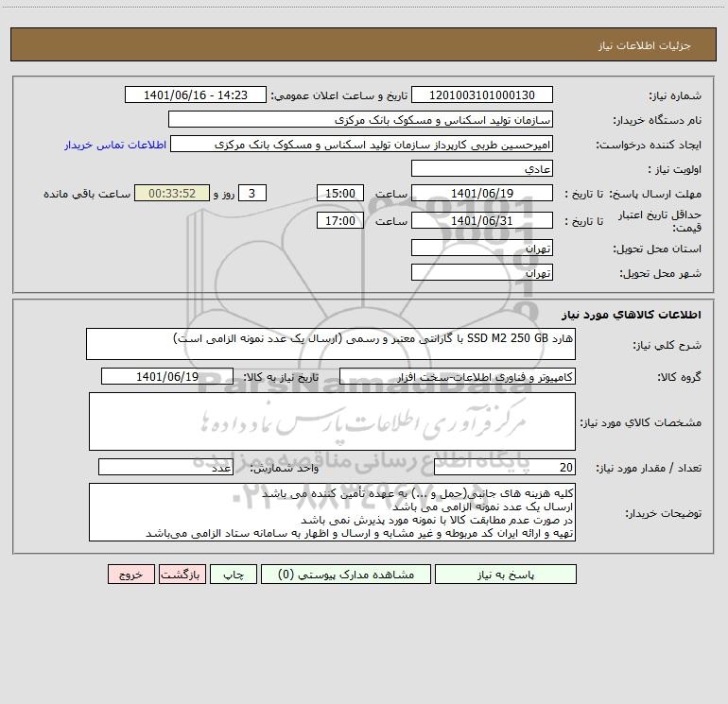Viewport: 728px width, 704px height.
Task: Click the اطلاعات کالاهای مورد نیاز section heading
Action: pos(632,314)
